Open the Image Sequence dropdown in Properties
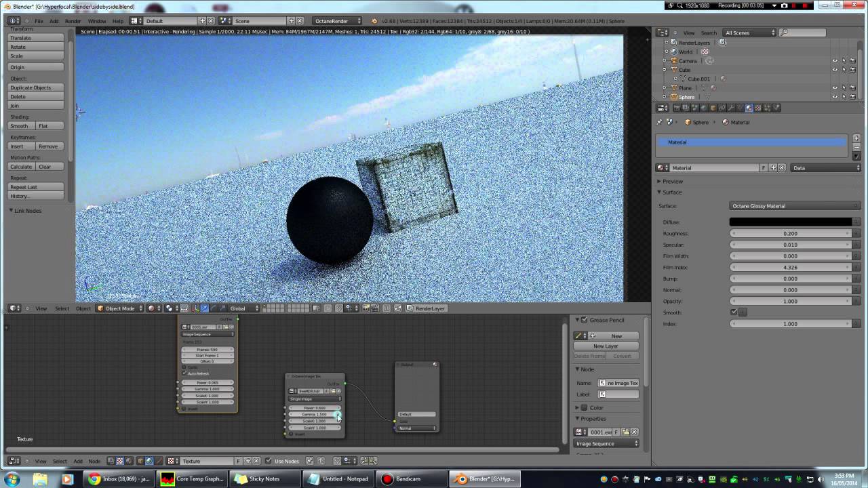This screenshot has width=868, height=488. (x=607, y=444)
